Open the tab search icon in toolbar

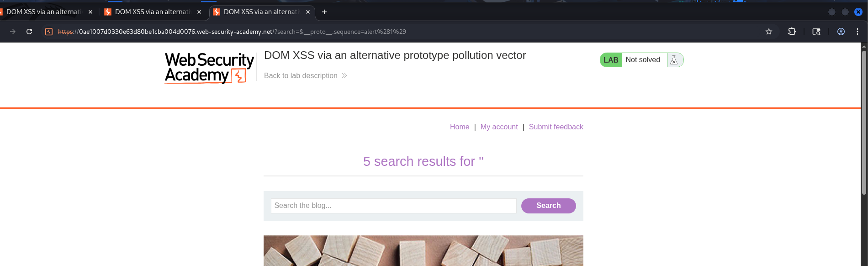point(816,32)
